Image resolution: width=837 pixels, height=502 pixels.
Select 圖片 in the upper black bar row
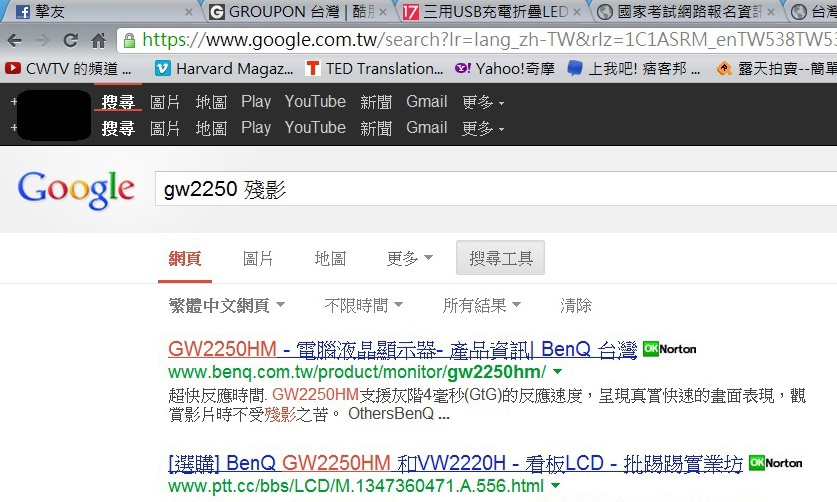click(165, 101)
